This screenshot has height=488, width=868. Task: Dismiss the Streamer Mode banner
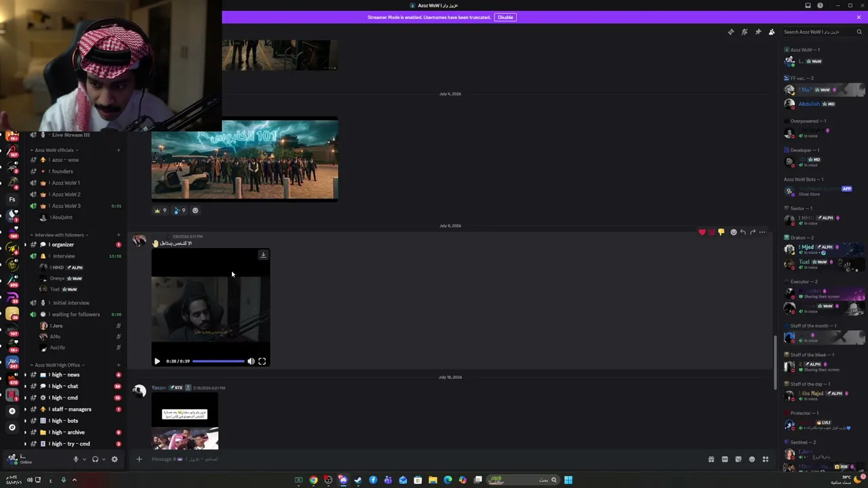859,17
